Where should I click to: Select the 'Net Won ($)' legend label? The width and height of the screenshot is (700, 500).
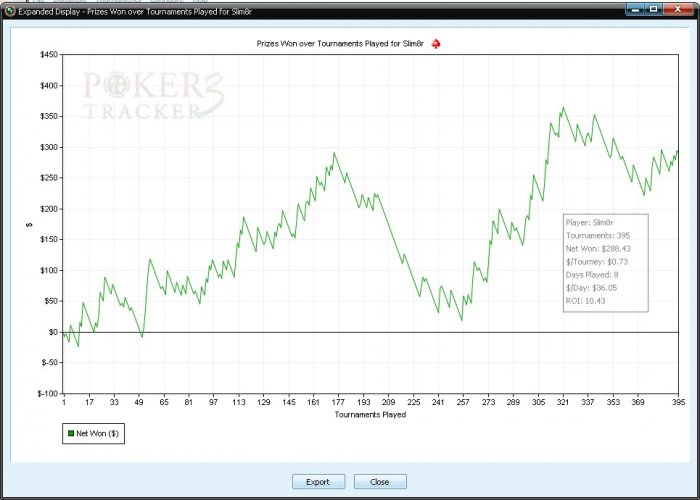pyautogui.click(x=97, y=433)
